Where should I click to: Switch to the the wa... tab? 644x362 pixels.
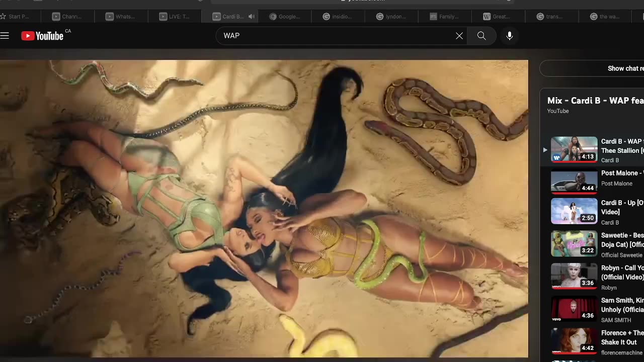click(x=605, y=17)
